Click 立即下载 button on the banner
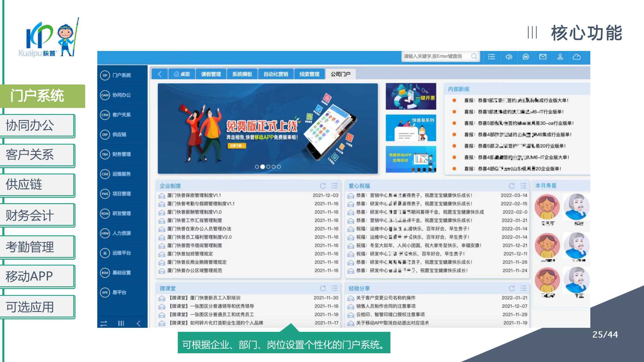 point(237,146)
